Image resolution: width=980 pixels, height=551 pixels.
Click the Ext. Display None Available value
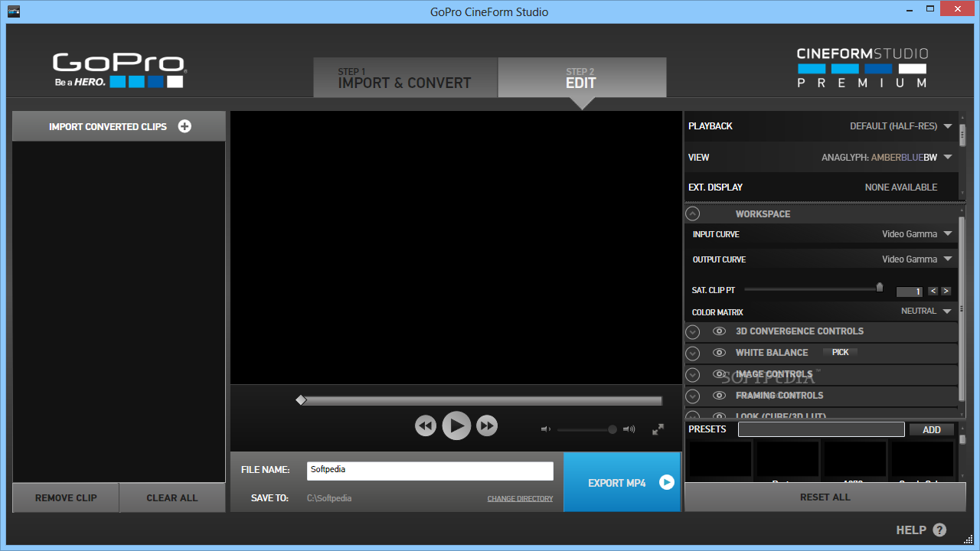[901, 187]
